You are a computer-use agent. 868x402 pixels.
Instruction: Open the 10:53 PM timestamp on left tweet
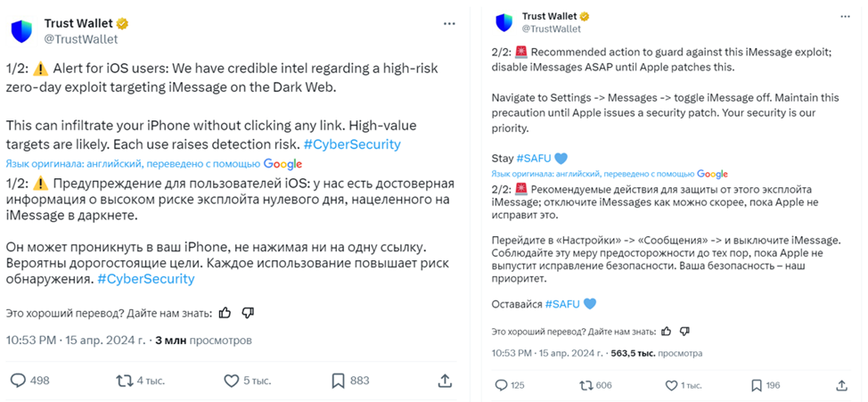point(31,340)
